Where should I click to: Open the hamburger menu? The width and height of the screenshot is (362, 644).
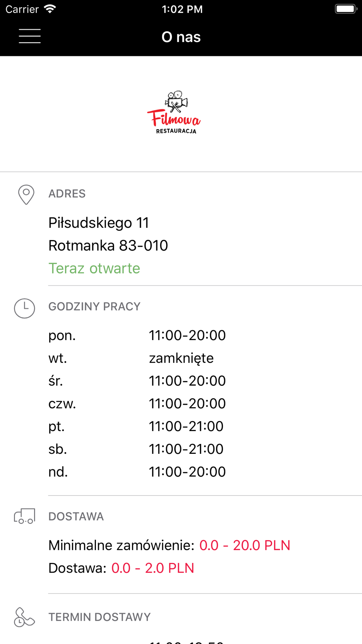coord(30,36)
